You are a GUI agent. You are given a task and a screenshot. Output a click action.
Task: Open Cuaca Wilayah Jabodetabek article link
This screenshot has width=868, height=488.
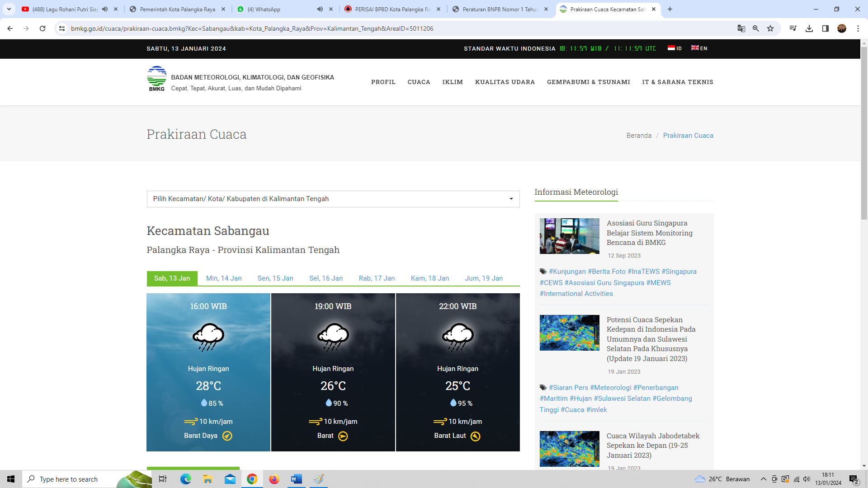click(653, 446)
